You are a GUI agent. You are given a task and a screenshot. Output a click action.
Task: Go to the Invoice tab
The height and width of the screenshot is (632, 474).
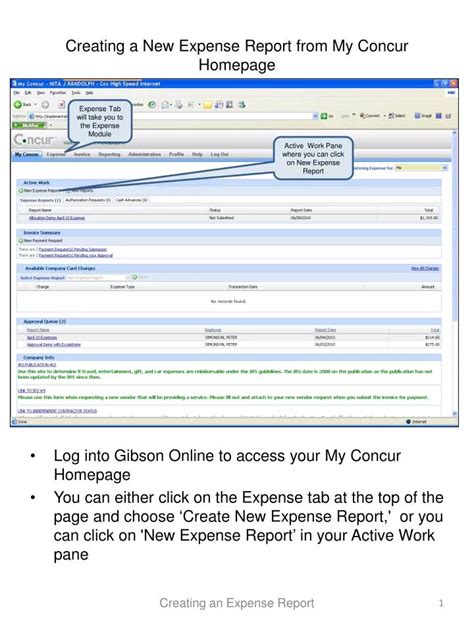tap(82, 154)
